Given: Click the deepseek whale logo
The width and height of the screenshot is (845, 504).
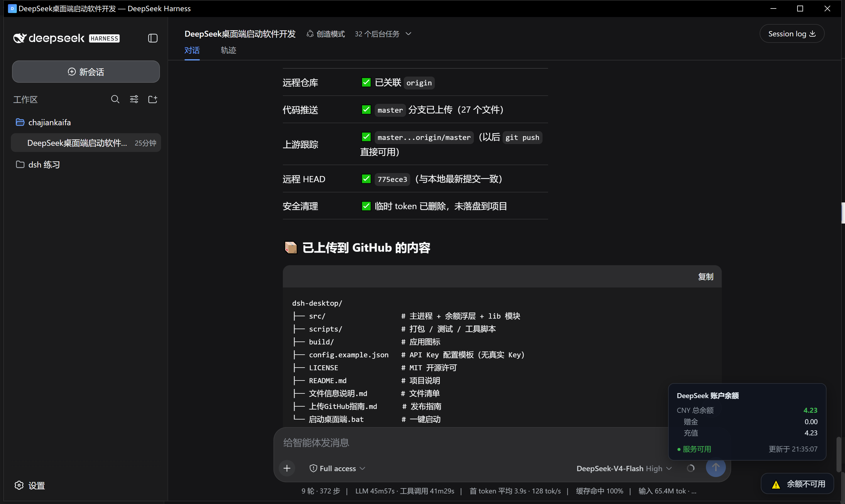Looking at the screenshot, I should [x=19, y=38].
